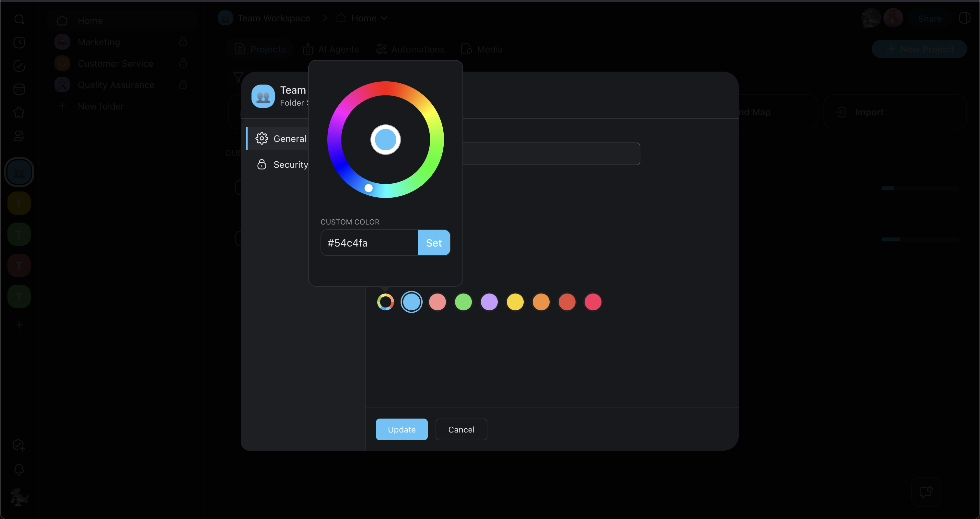980x519 pixels.
Task: Click the Team folder avatar icon
Action: pos(263,96)
